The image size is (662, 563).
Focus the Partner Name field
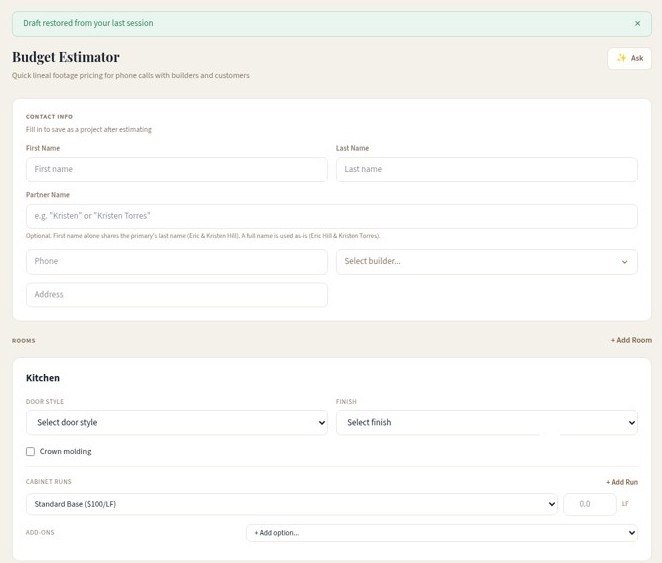click(x=331, y=216)
